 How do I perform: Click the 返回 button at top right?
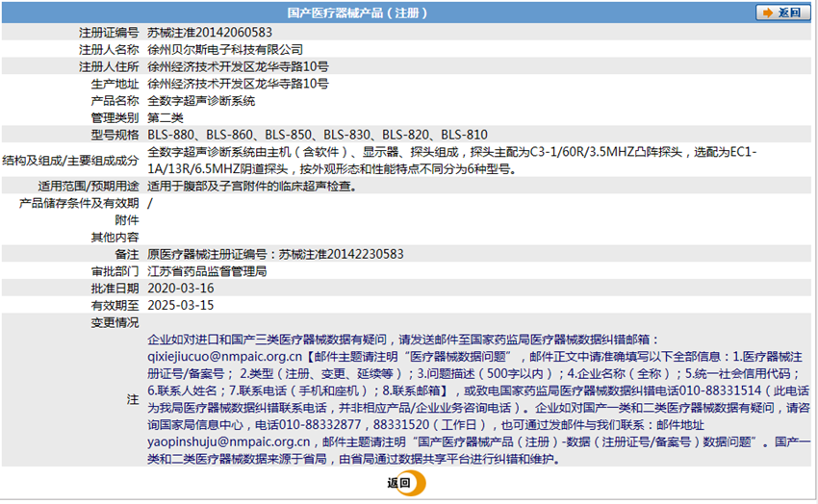(x=782, y=13)
